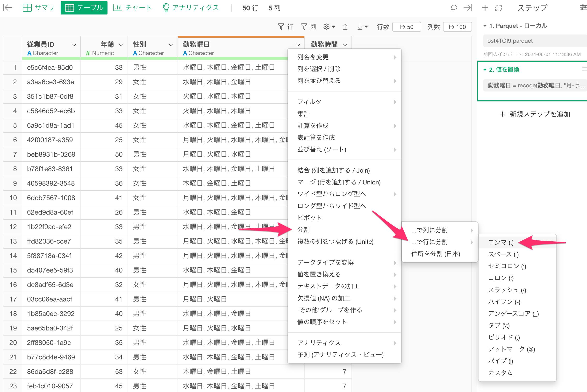Choose 予測 (アナリティクス・ビュー)
The height and width of the screenshot is (392, 587).
tap(344, 355)
